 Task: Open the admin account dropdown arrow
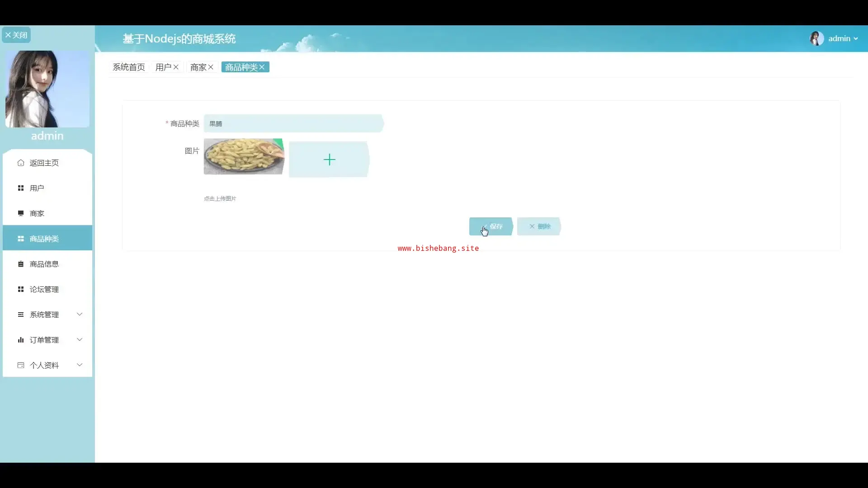tap(856, 39)
